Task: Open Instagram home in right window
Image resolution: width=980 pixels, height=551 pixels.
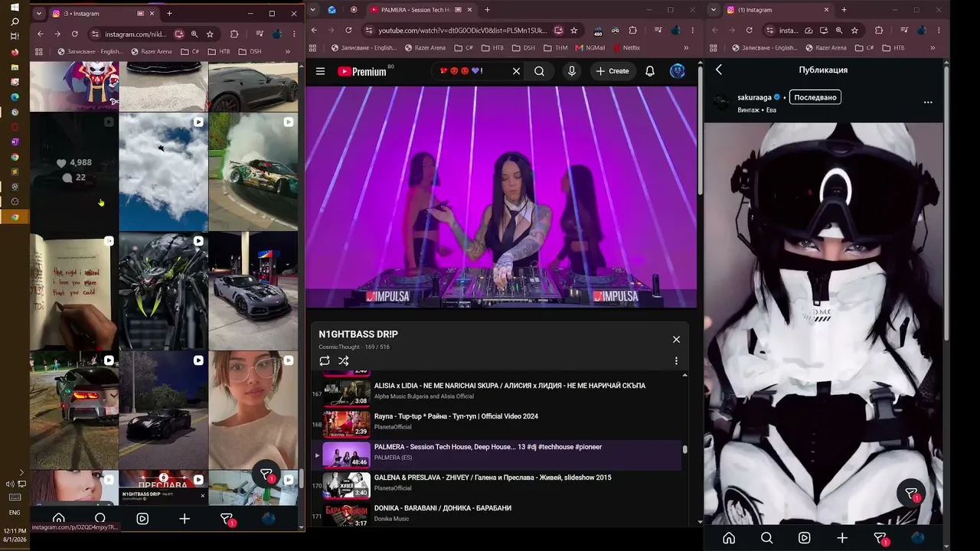Action: tap(729, 538)
